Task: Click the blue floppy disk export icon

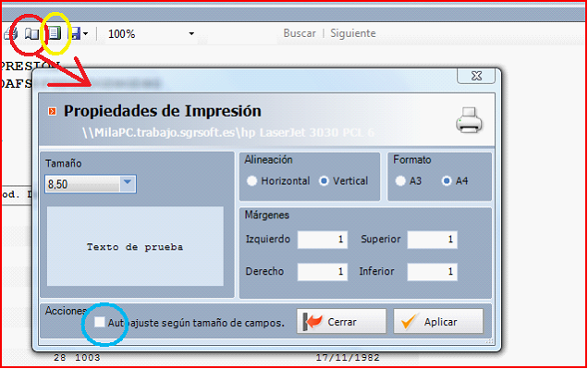Action: point(76,33)
